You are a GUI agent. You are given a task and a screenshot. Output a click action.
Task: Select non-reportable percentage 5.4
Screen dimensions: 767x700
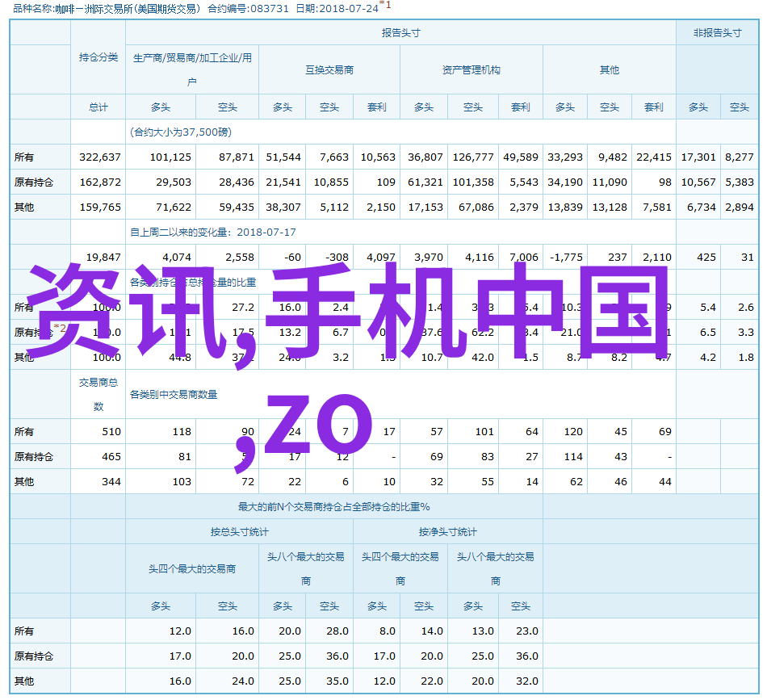click(x=708, y=307)
